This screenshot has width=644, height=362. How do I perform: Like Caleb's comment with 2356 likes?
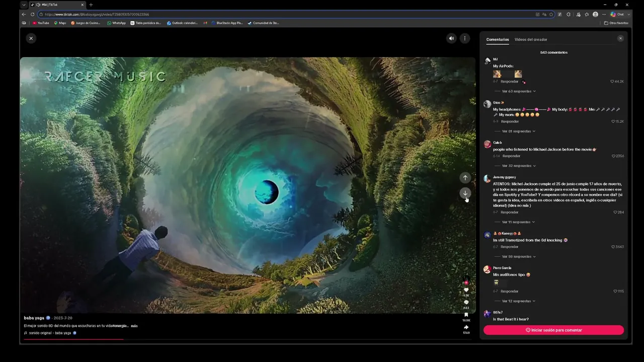[x=613, y=156]
